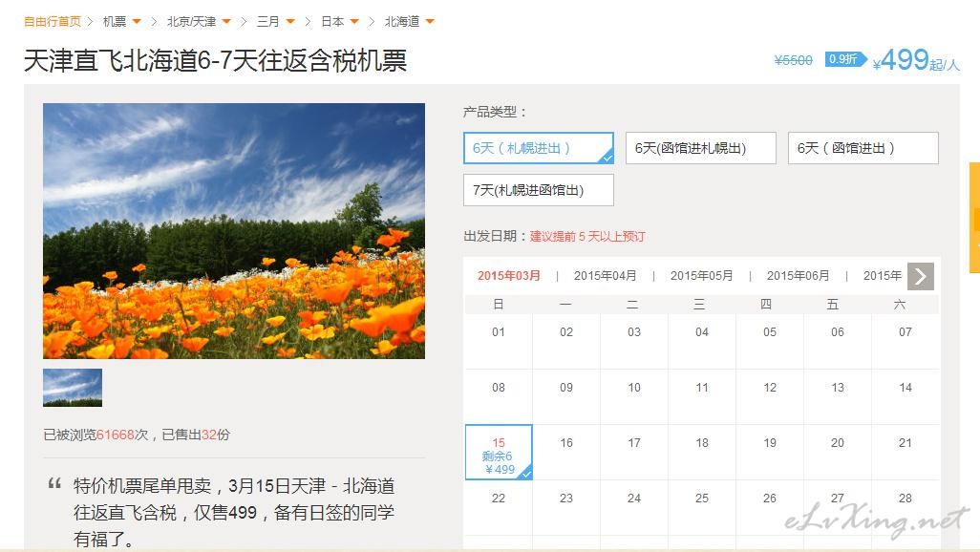Select the partially visible 2015年 month tab
This screenshot has height=552, width=980.
883,276
